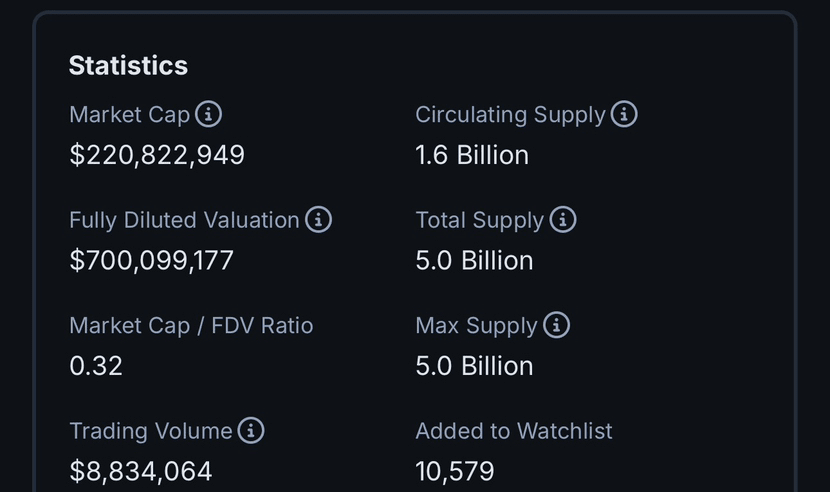This screenshot has width=830, height=492.
Task: Show the Total Supply info icon tooltip
Action: point(563,219)
